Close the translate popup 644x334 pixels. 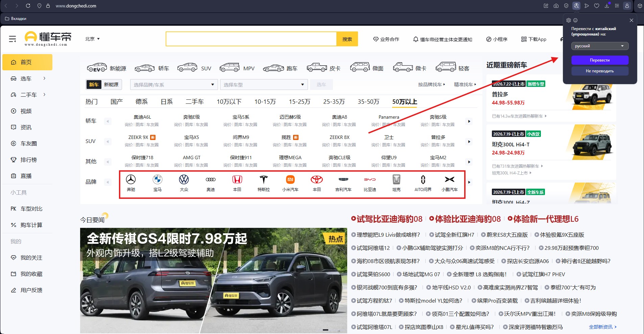coord(631,20)
